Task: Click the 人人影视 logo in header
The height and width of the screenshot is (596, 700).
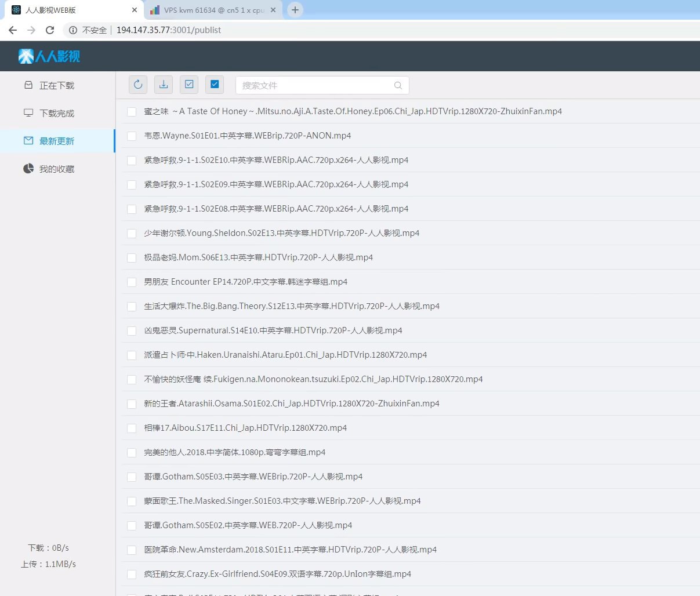Action: coord(49,56)
